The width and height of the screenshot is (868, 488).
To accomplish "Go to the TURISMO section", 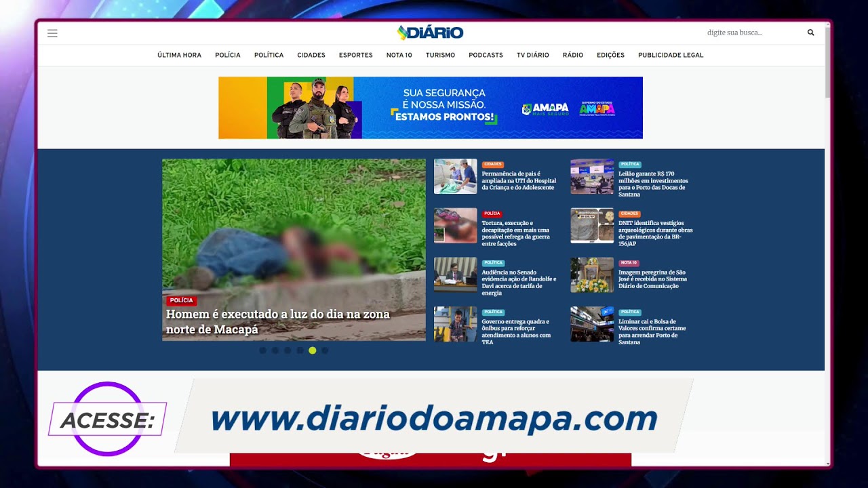I will point(440,55).
